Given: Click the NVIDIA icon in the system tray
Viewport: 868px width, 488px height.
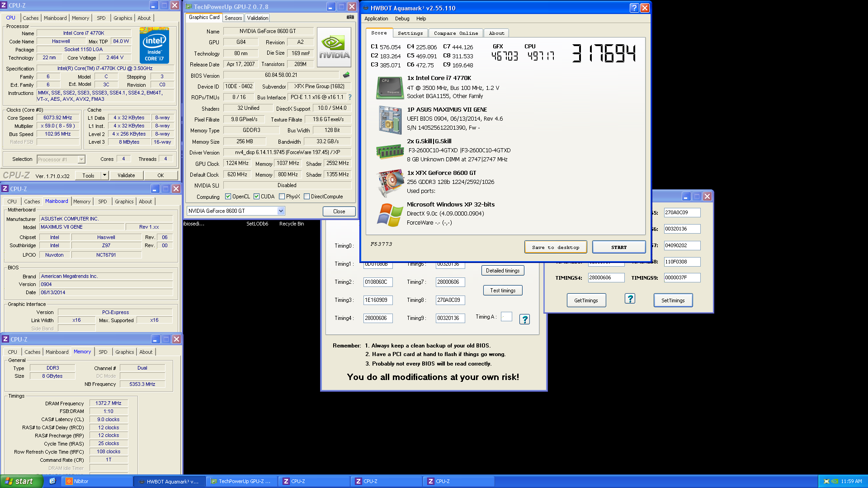Looking at the screenshot, I should point(835,481).
